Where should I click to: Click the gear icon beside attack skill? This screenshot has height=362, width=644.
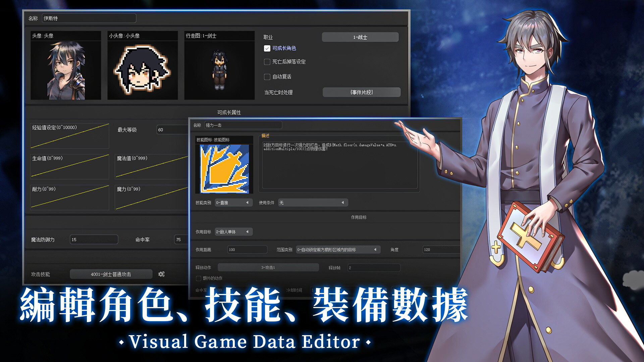pyautogui.click(x=161, y=274)
